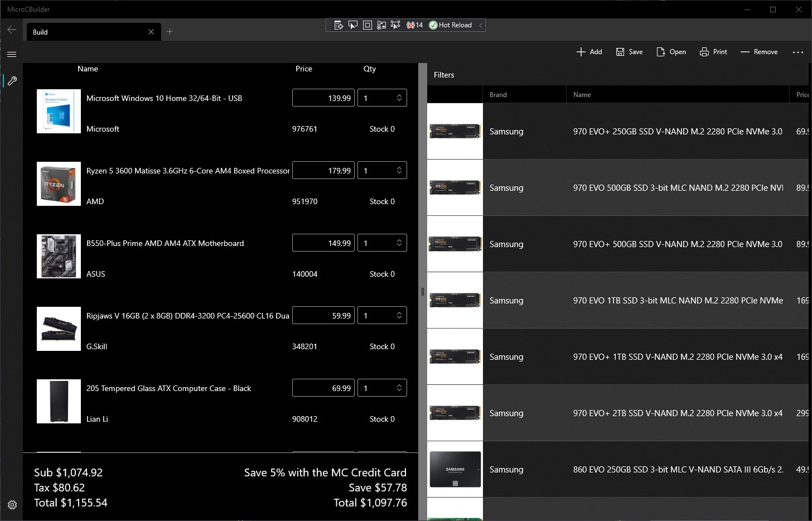Sort the parts grid by Brand column

pos(524,95)
